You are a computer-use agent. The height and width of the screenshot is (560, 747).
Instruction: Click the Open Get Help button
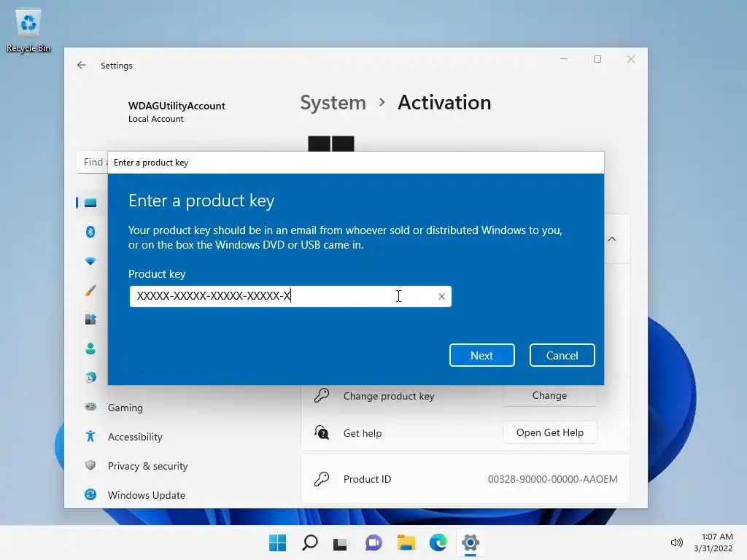coord(549,432)
